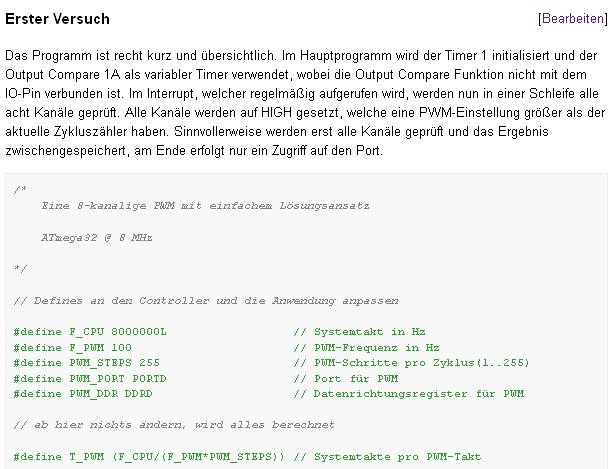The height and width of the screenshot is (469, 611).
Task: Click the 'Defines an den Controller' comment
Action: pos(206,301)
